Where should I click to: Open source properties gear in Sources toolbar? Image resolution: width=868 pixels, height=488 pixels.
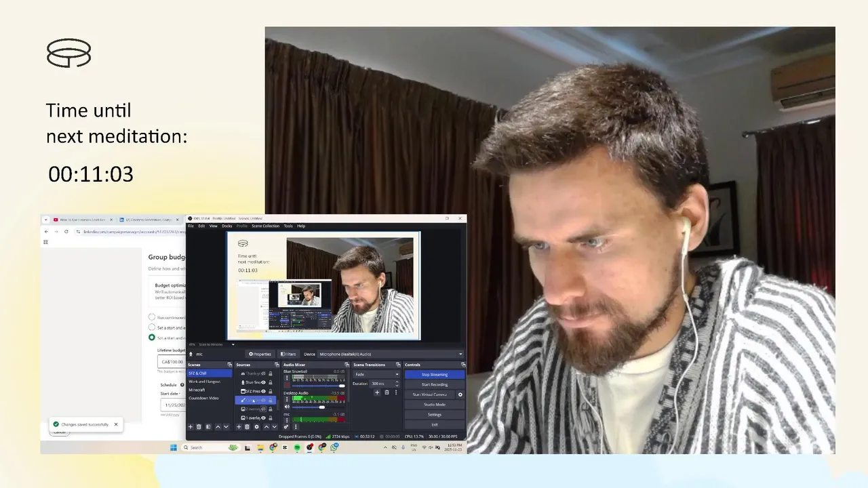256,427
